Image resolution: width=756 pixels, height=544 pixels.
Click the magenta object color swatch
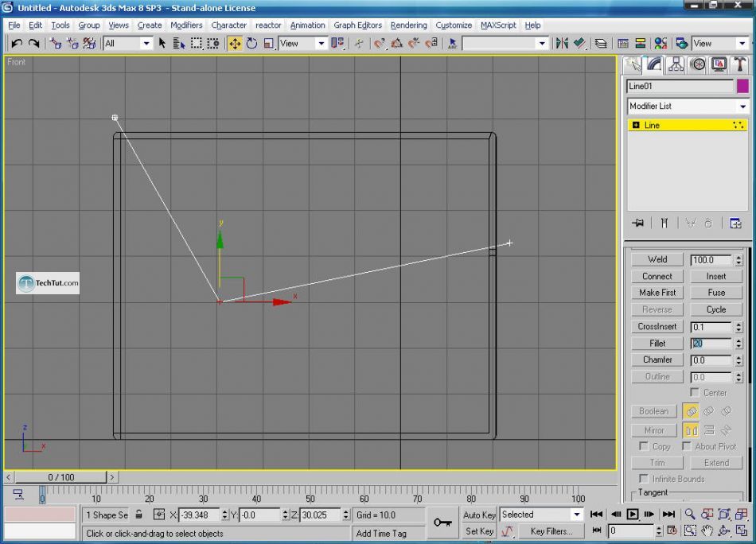point(742,86)
